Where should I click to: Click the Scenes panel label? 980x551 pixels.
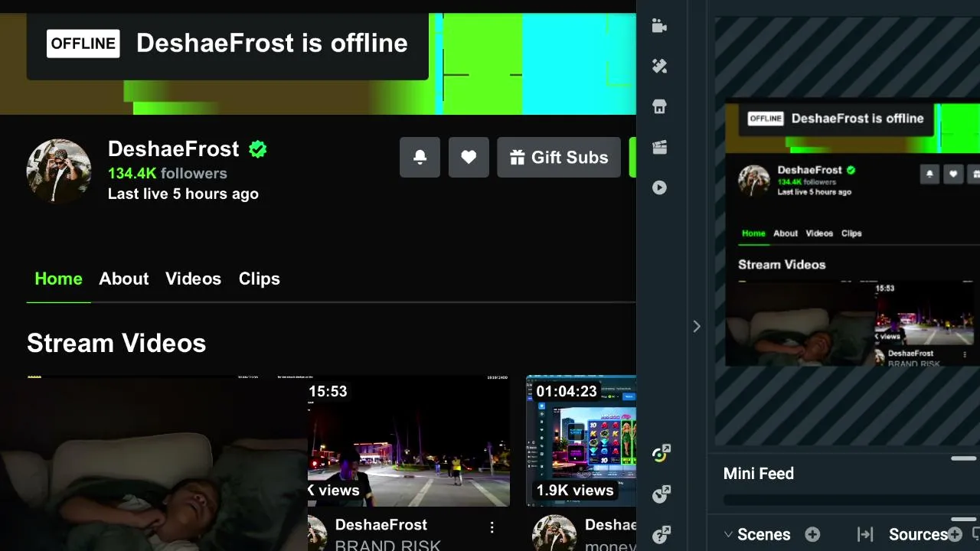click(x=764, y=535)
